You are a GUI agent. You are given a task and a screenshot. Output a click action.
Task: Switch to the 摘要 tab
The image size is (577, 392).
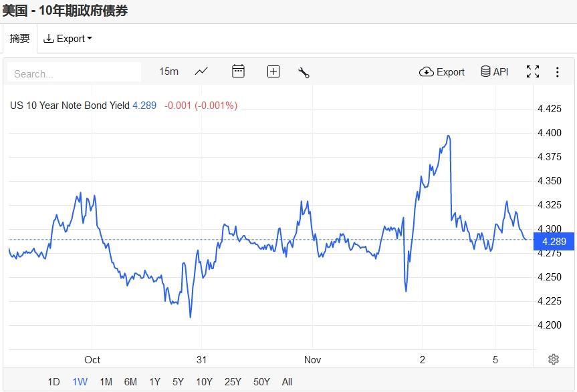pyautogui.click(x=19, y=39)
